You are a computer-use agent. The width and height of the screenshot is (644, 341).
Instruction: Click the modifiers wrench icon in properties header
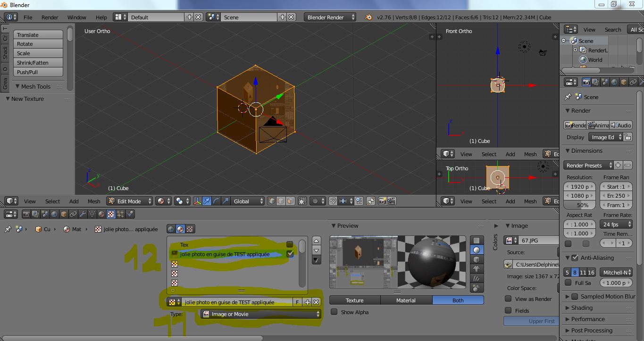click(83, 214)
